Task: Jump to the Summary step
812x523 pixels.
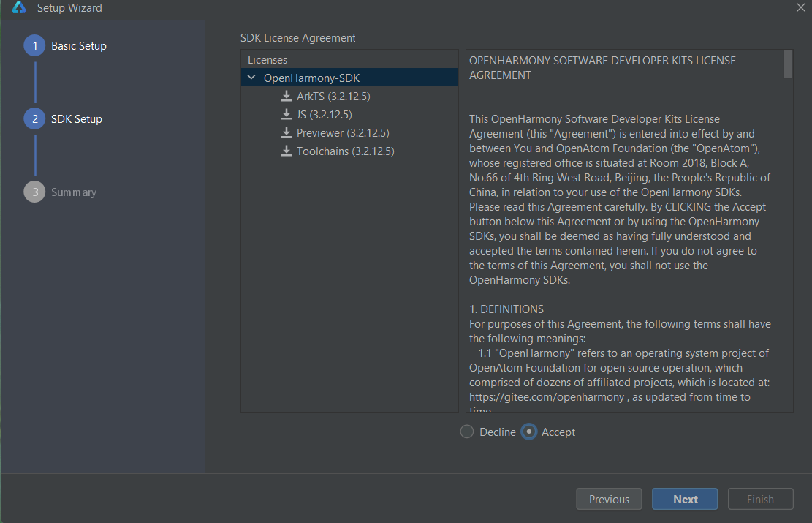Action: (74, 192)
